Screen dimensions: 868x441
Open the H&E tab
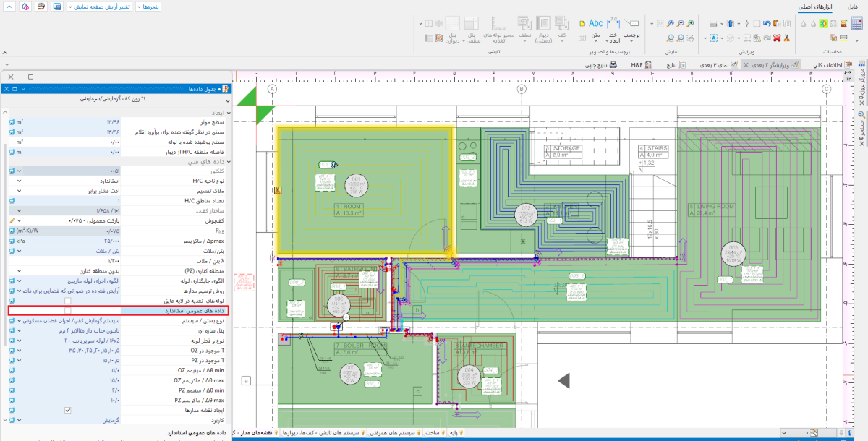(x=637, y=65)
